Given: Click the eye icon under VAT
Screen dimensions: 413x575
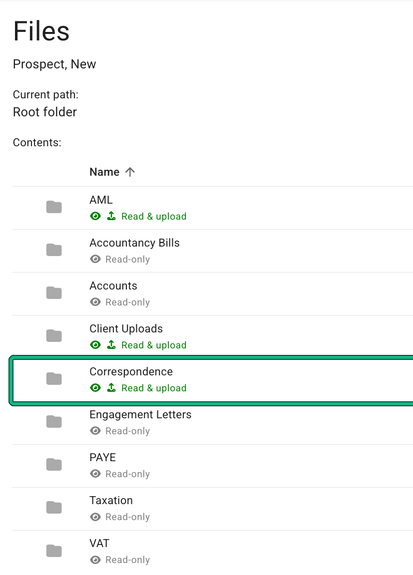Looking at the screenshot, I should tap(95, 560).
